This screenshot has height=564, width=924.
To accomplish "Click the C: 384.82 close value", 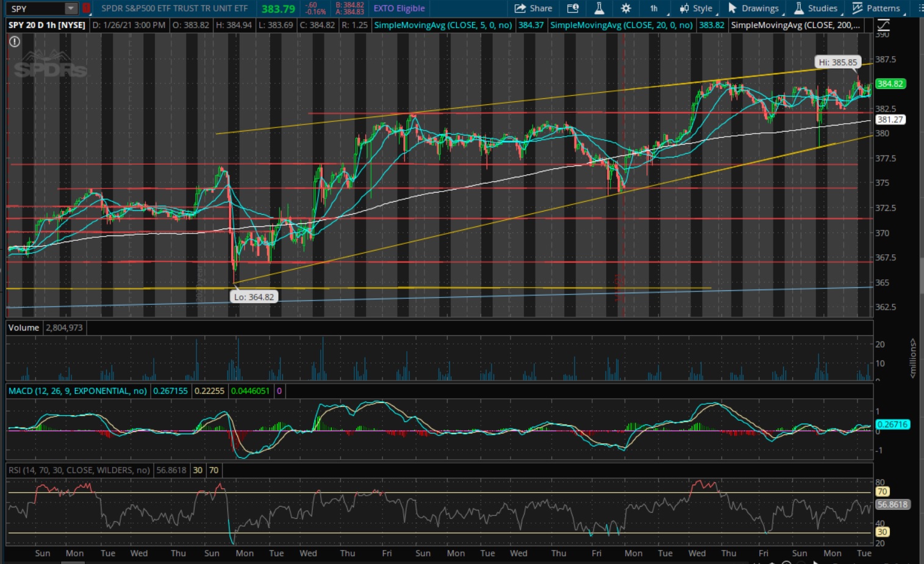I will point(318,25).
